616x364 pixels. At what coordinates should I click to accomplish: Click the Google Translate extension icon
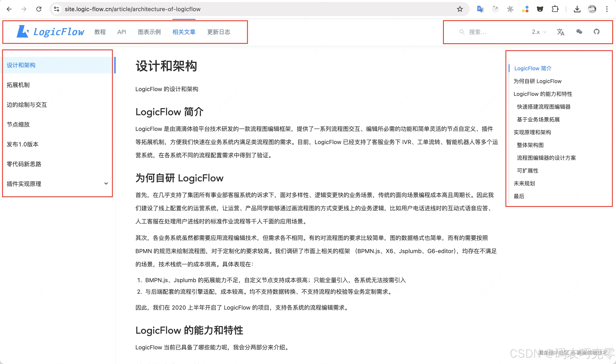tap(480, 9)
